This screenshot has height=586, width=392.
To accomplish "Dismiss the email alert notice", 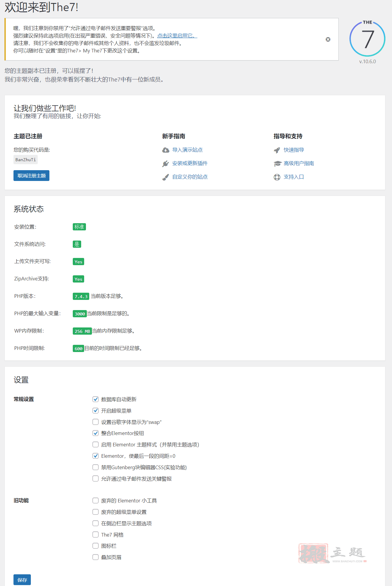I will [328, 40].
